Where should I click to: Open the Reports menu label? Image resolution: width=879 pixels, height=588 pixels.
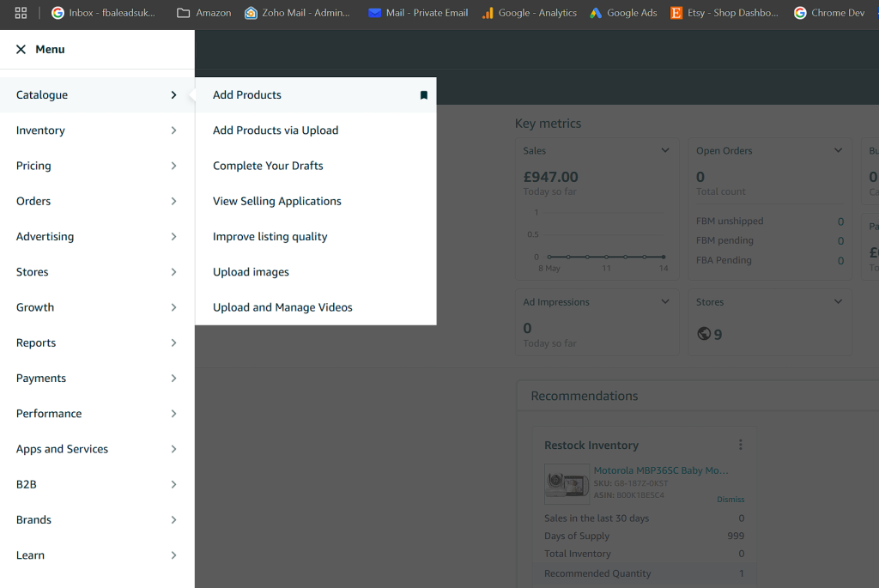click(x=36, y=342)
